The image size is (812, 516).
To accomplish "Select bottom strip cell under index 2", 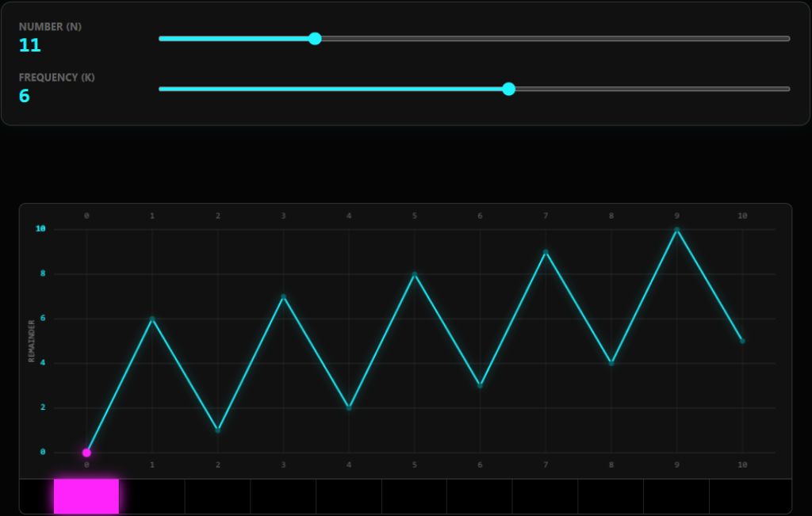I will [x=218, y=497].
